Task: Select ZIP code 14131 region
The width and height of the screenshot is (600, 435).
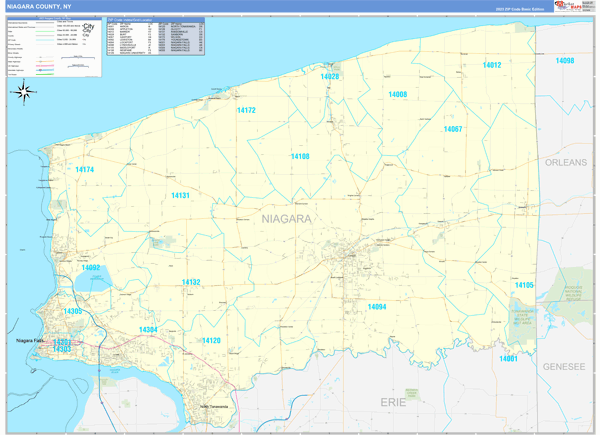Action: pos(180,195)
